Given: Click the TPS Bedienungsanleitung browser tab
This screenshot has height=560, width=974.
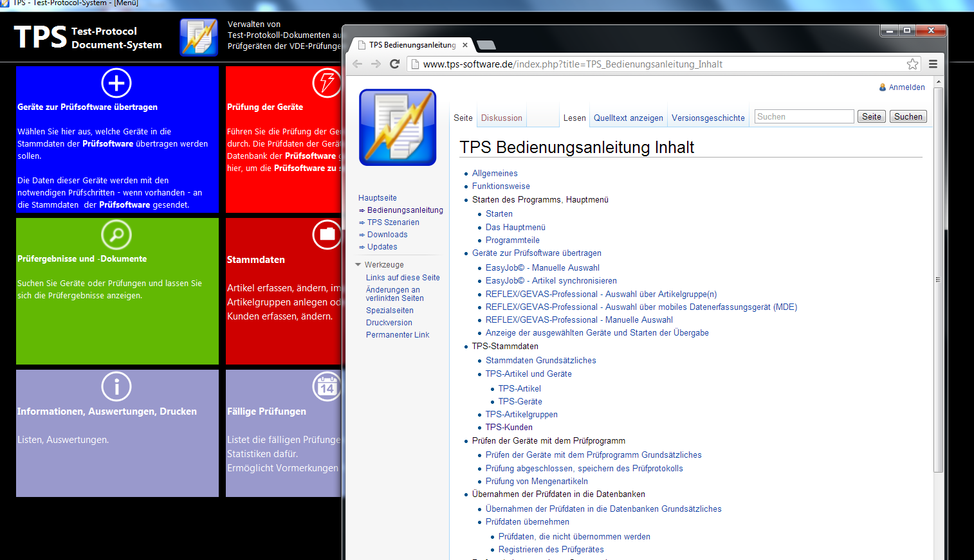Looking at the screenshot, I should (x=412, y=45).
